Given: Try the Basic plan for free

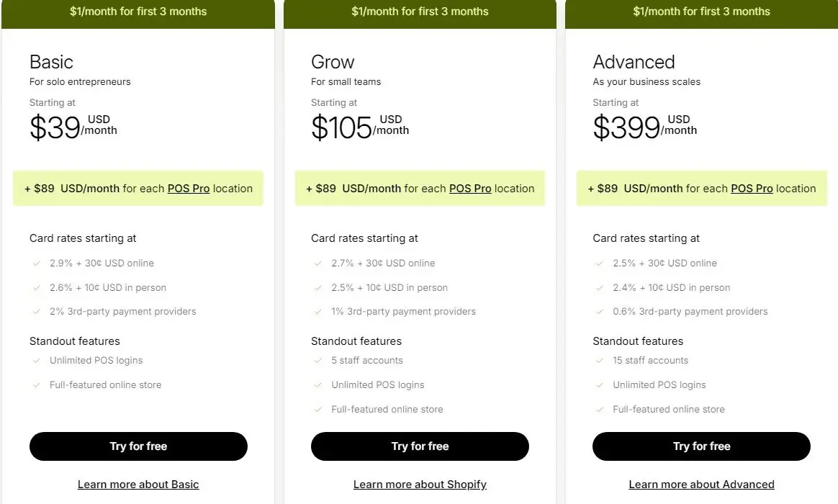Looking at the screenshot, I should coord(138,446).
